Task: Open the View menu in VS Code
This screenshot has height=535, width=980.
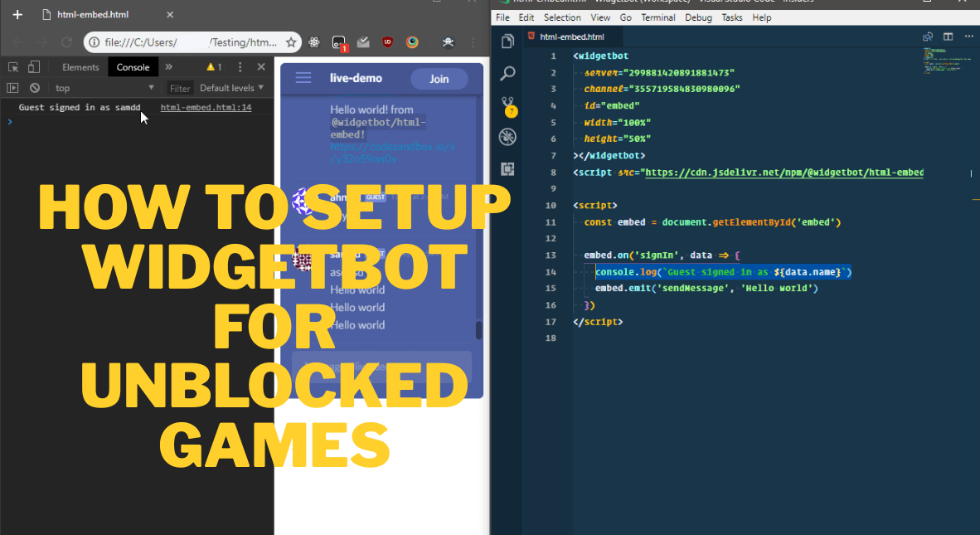Action: click(600, 17)
